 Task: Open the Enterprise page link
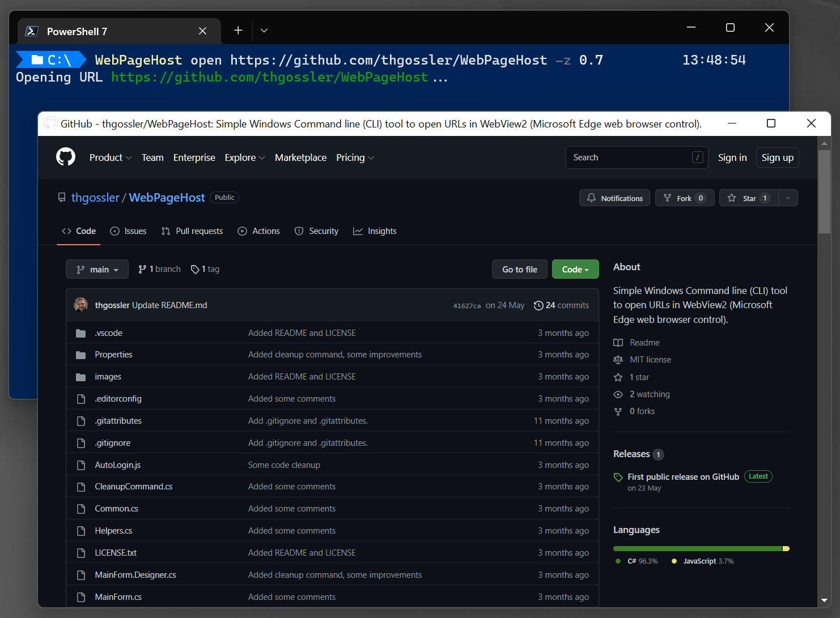click(194, 157)
